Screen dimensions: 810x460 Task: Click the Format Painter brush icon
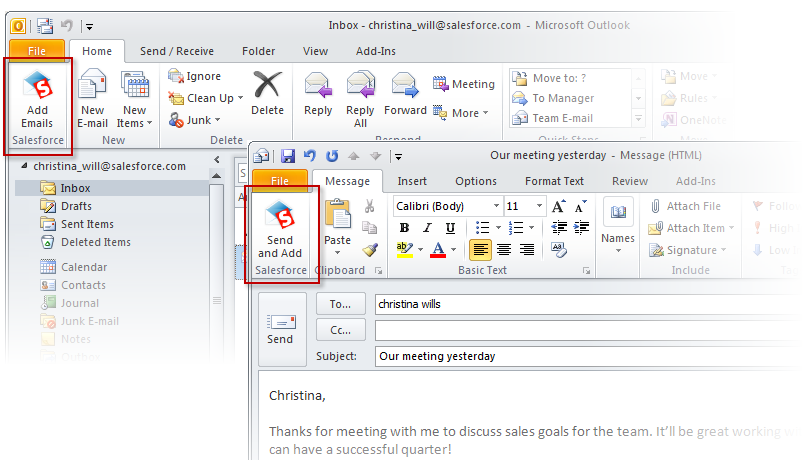pyautogui.click(x=369, y=250)
